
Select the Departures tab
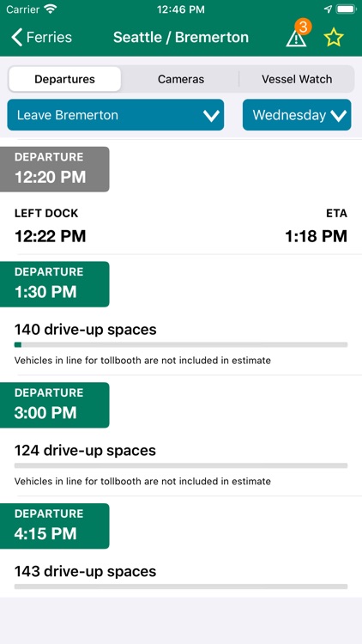coord(65,79)
